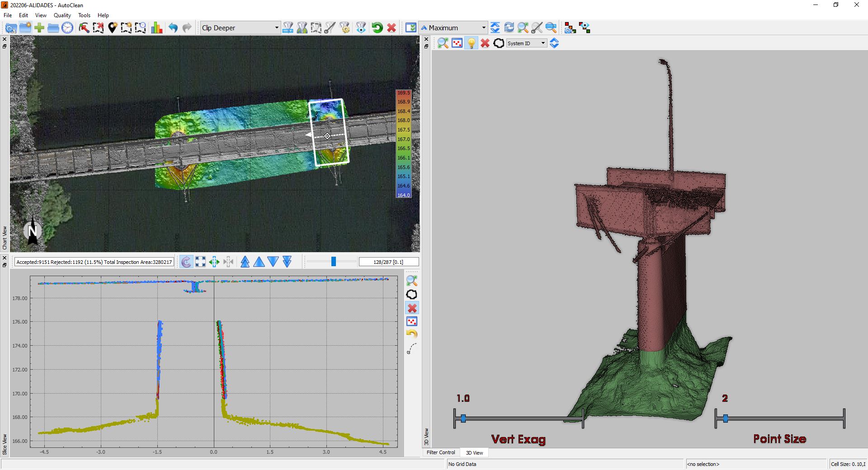Toggle the lighting bulb icon in the 3D view
Screen dimensions: 868x470
click(472, 43)
